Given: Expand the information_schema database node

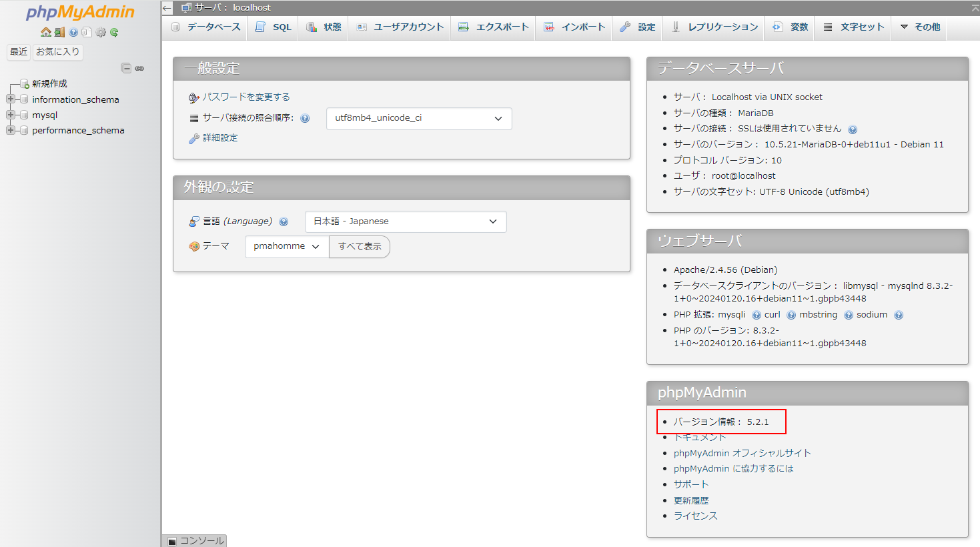Looking at the screenshot, I should click(11, 99).
